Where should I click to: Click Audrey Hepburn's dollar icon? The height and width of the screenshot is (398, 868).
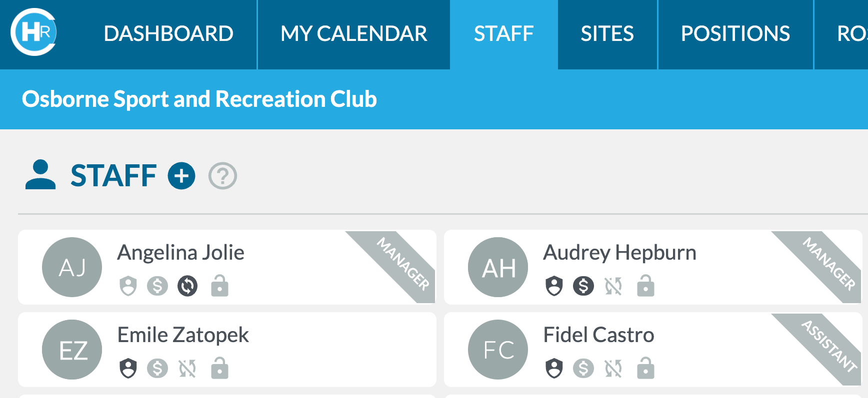coord(583,286)
